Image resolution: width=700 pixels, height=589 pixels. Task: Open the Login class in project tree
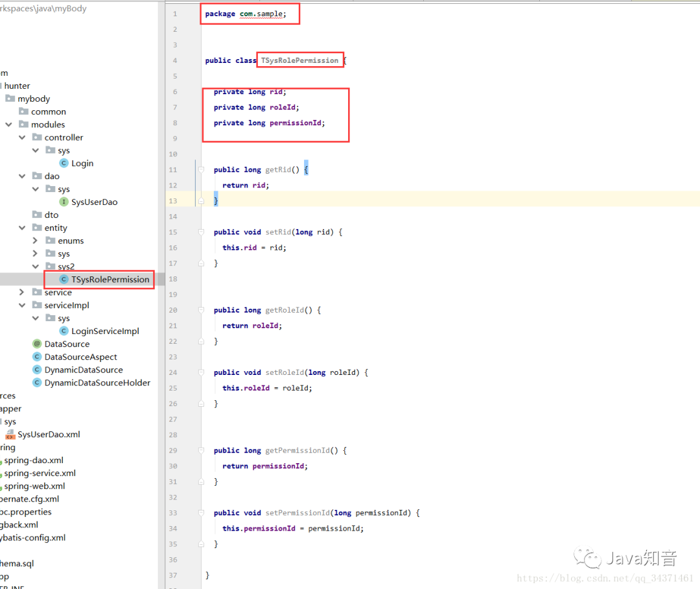click(82, 163)
